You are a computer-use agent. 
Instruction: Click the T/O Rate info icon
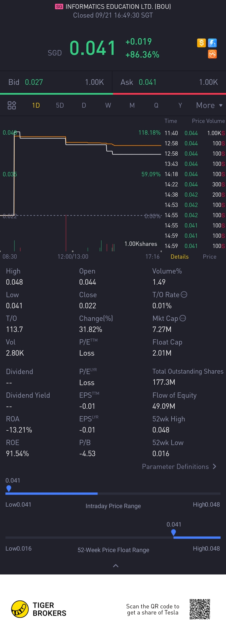tap(184, 294)
